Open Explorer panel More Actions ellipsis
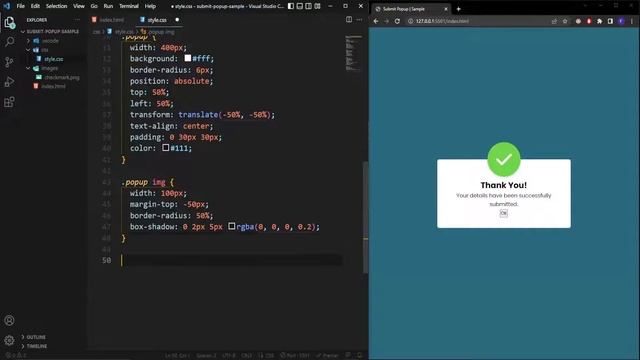Screen dimensions: 640x360 pos(77,20)
